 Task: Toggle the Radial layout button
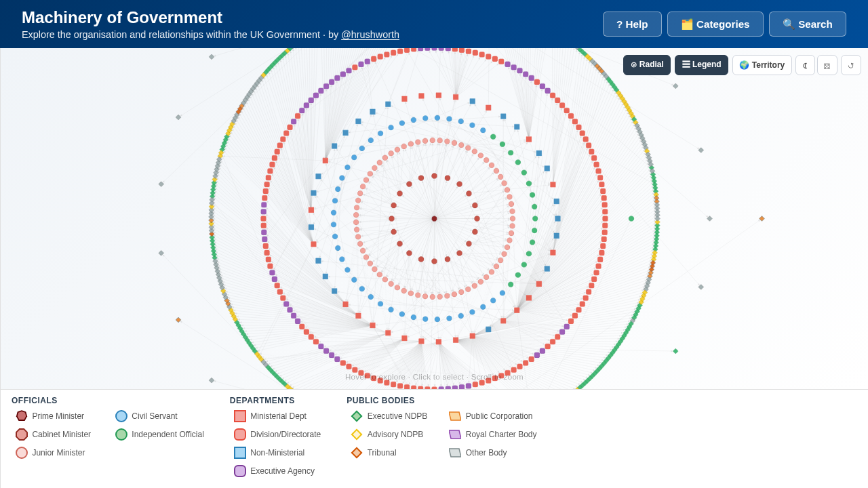click(647, 65)
